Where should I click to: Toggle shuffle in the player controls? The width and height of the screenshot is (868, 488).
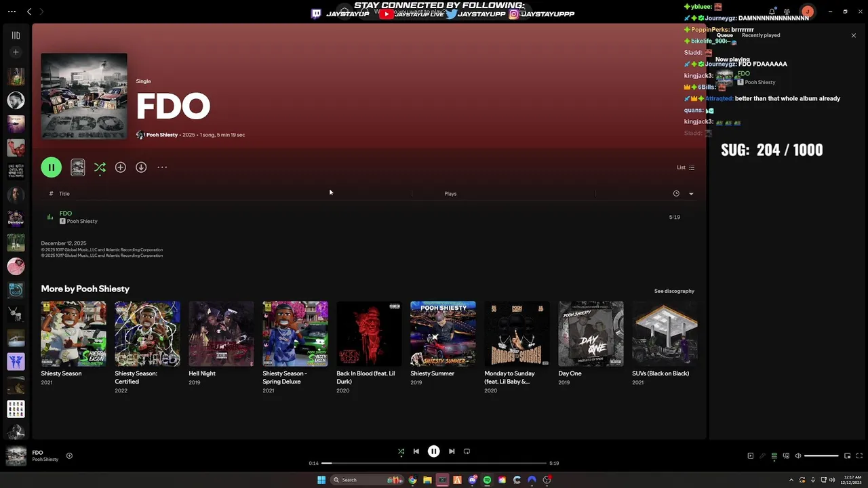pos(401,451)
